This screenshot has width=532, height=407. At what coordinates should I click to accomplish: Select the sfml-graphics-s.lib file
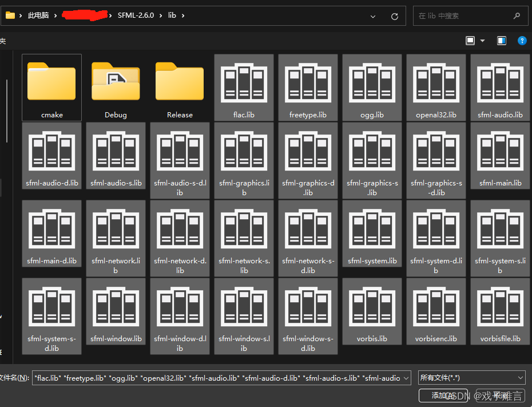tap(372, 160)
